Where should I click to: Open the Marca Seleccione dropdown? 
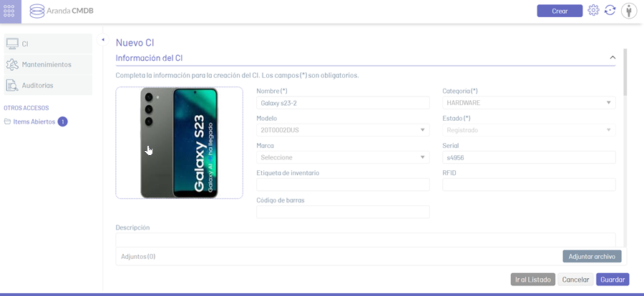pyautogui.click(x=343, y=157)
